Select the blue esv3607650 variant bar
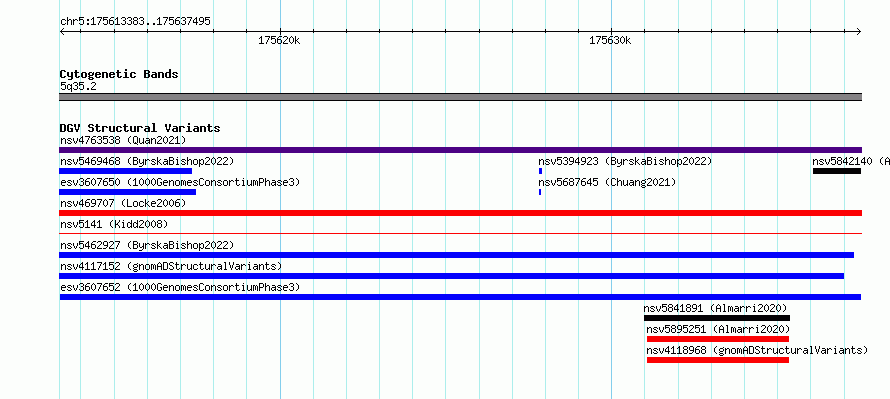The height and width of the screenshot is (399, 890). point(128,192)
